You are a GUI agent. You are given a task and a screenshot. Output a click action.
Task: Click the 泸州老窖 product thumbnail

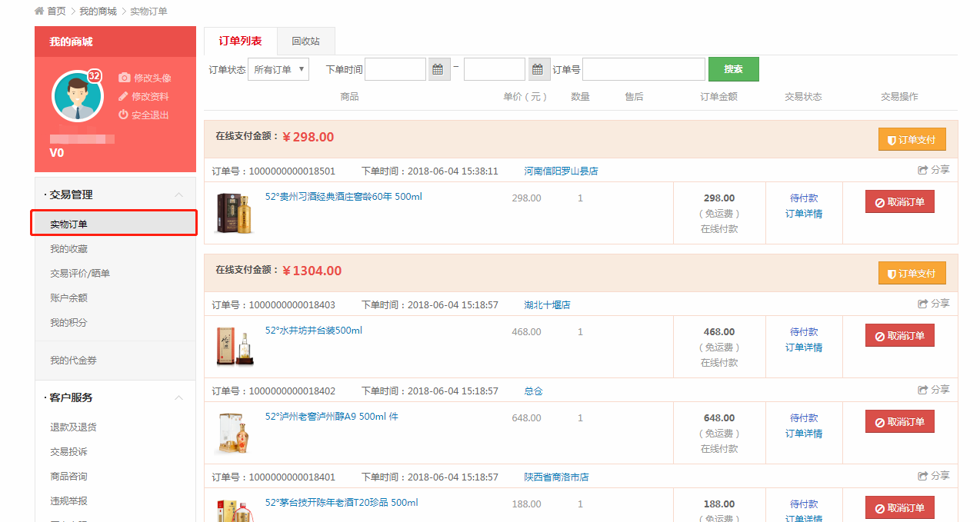tap(234, 433)
